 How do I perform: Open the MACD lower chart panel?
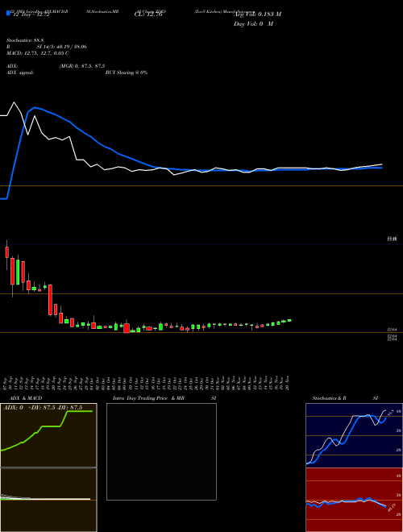click(48, 500)
